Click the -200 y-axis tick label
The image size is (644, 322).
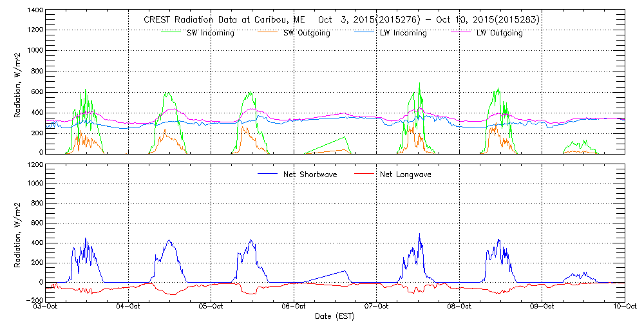click(x=35, y=301)
